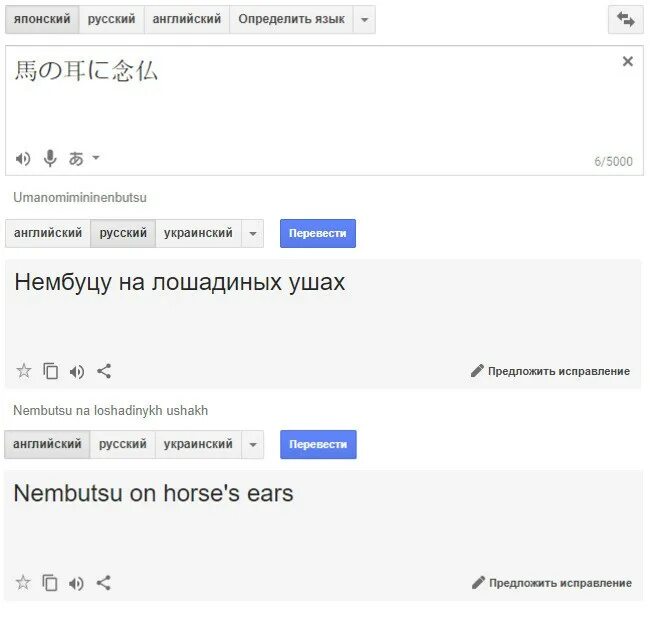
Task: Clear the Japanese source text with X
Action: pos(627,62)
